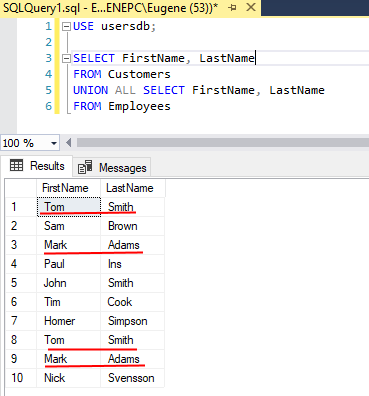Click line number 2 in the editor
Viewport: 369px width, 396px height.
pos(49,42)
